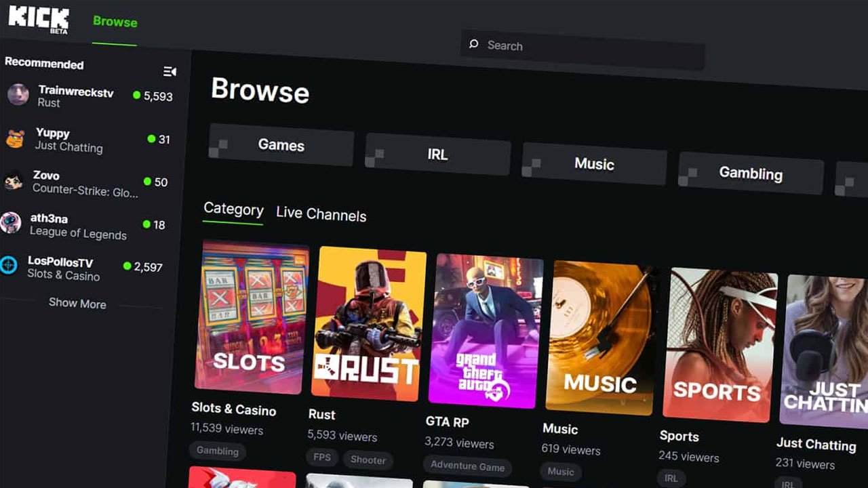This screenshot has width=868, height=488.
Task: Click 'Counter-Strike: Glo...' under Zovo
Action: coord(85,190)
